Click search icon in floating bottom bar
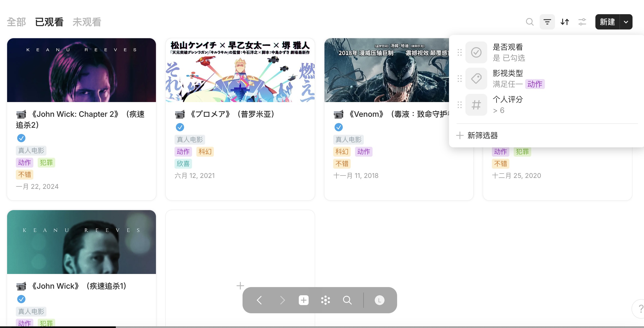 click(x=347, y=300)
